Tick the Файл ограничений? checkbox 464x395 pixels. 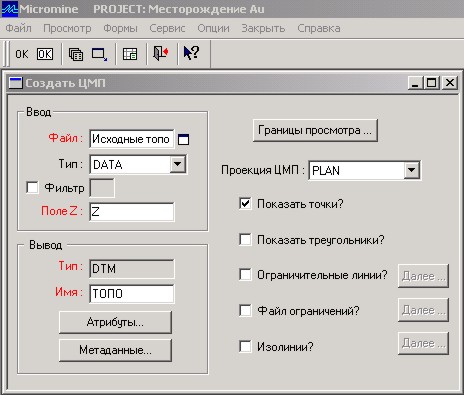click(245, 310)
